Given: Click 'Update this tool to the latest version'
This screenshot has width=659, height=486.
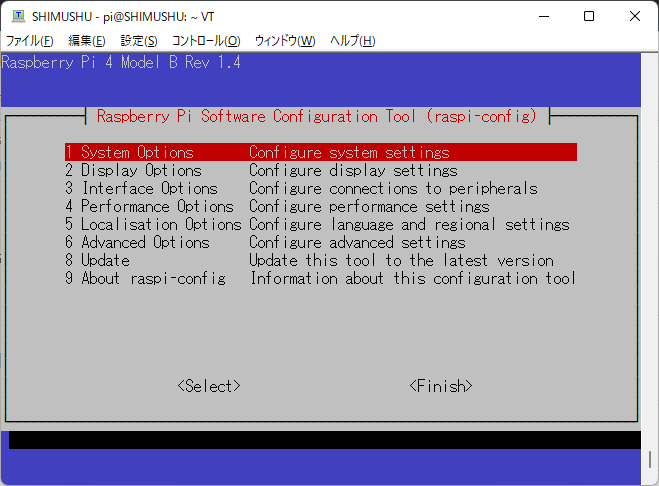Looking at the screenshot, I should click(401, 261).
